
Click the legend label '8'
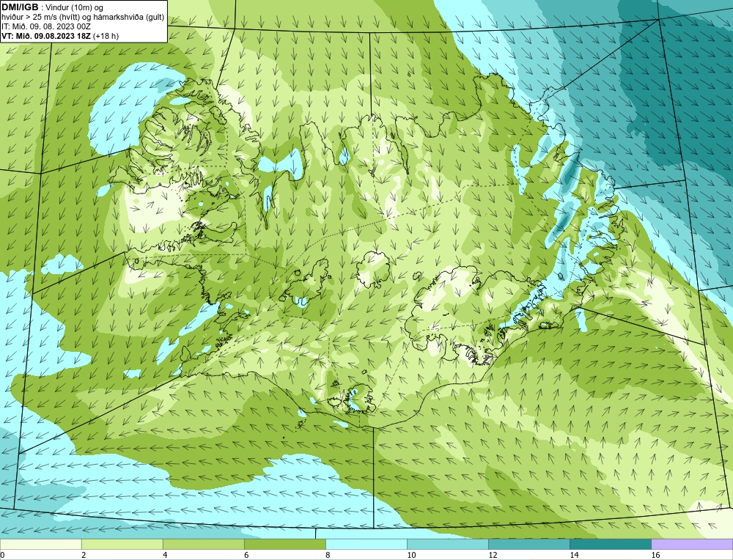click(328, 556)
